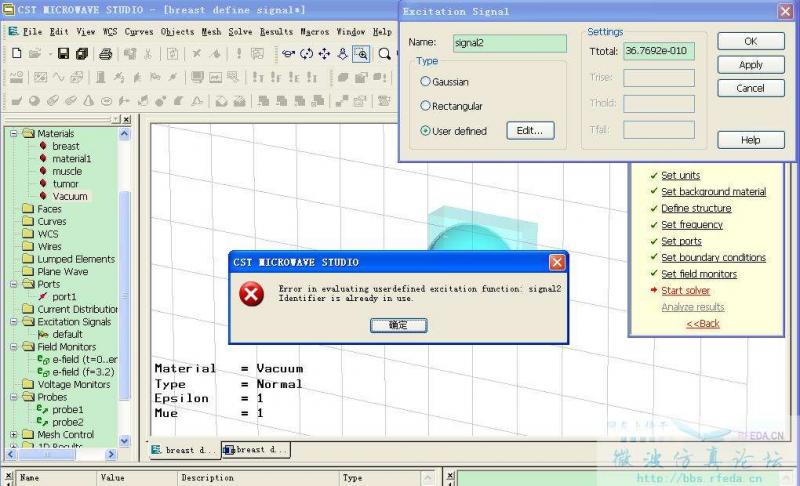Open the Start solver link
Image resolution: width=800 pixels, height=486 pixels.
[x=685, y=291]
